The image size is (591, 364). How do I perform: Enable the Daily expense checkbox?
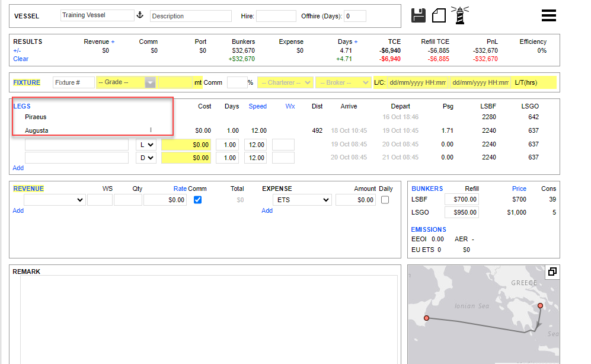pyautogui.click(x=385, y=200)
